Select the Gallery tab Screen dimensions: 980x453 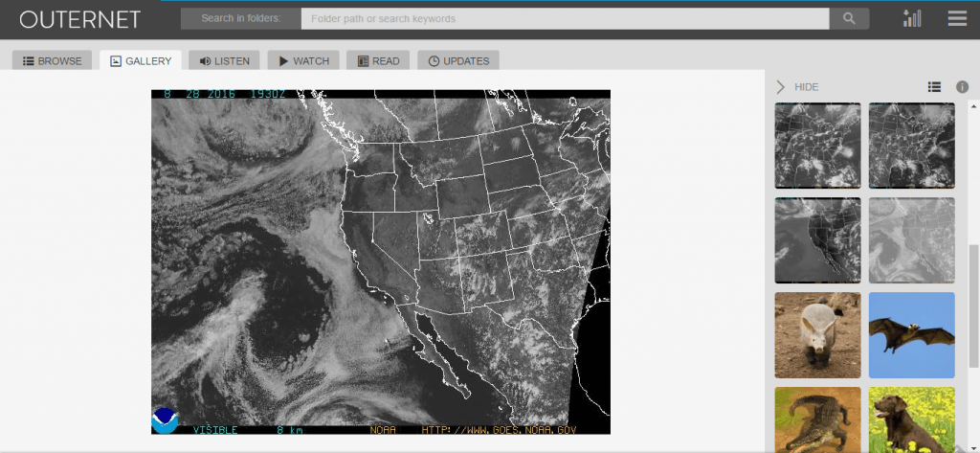141,60
